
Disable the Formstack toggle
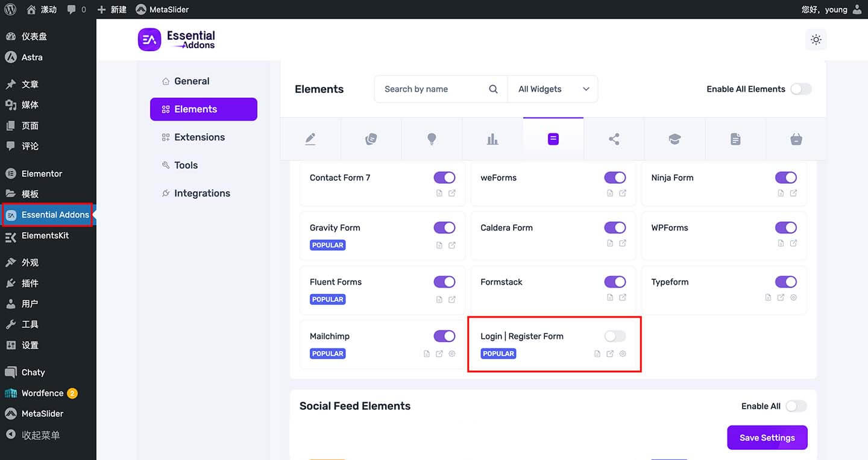coord(615,282)
